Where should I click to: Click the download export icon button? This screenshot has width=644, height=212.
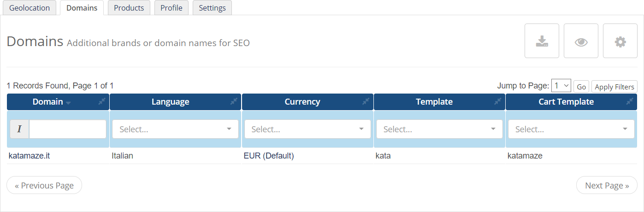point(542,41)
